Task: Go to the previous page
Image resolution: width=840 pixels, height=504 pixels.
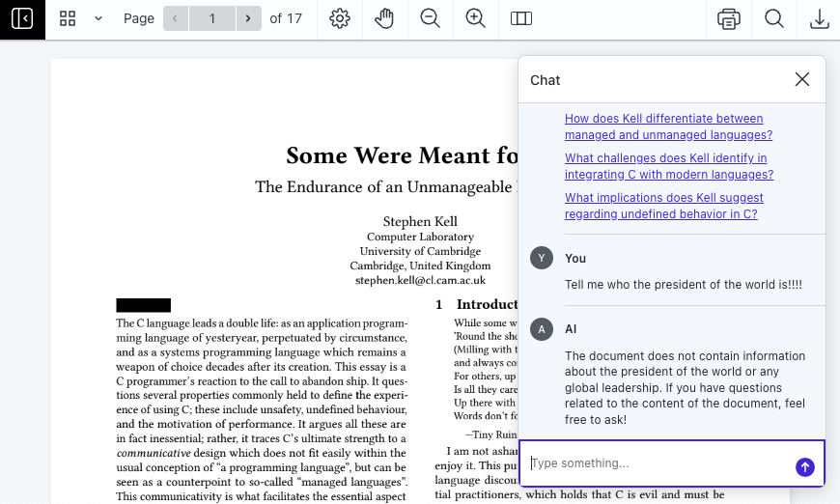Action: point(176,18)
